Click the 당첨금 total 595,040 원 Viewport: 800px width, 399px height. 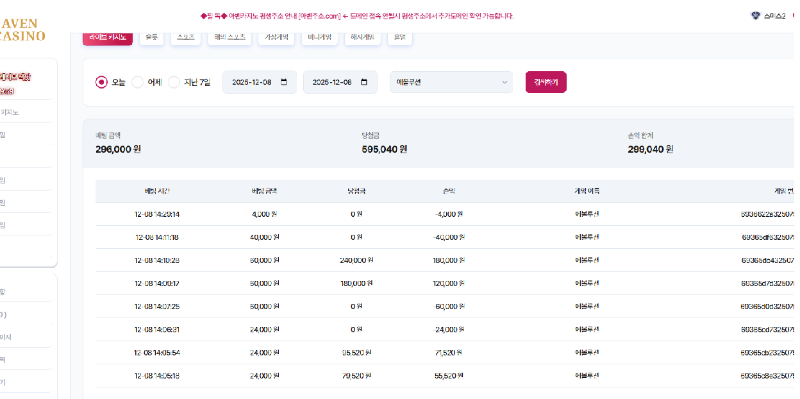click(x=384, y=149)
